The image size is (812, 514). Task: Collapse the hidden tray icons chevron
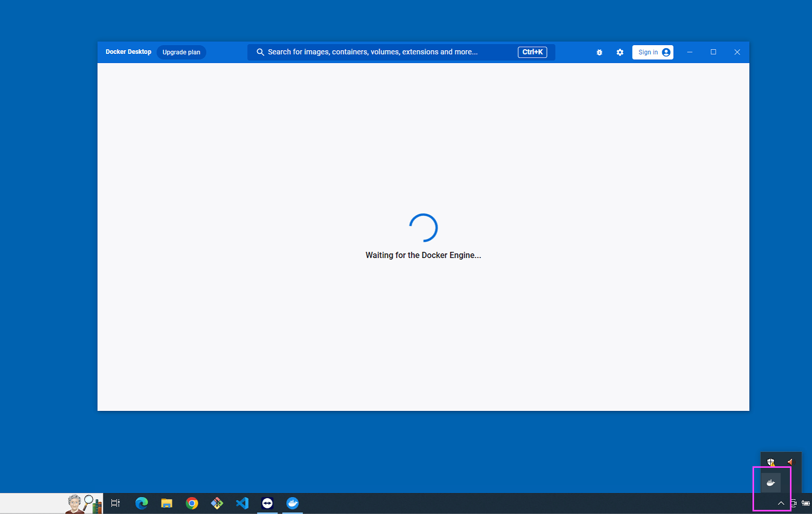point(781,503)
